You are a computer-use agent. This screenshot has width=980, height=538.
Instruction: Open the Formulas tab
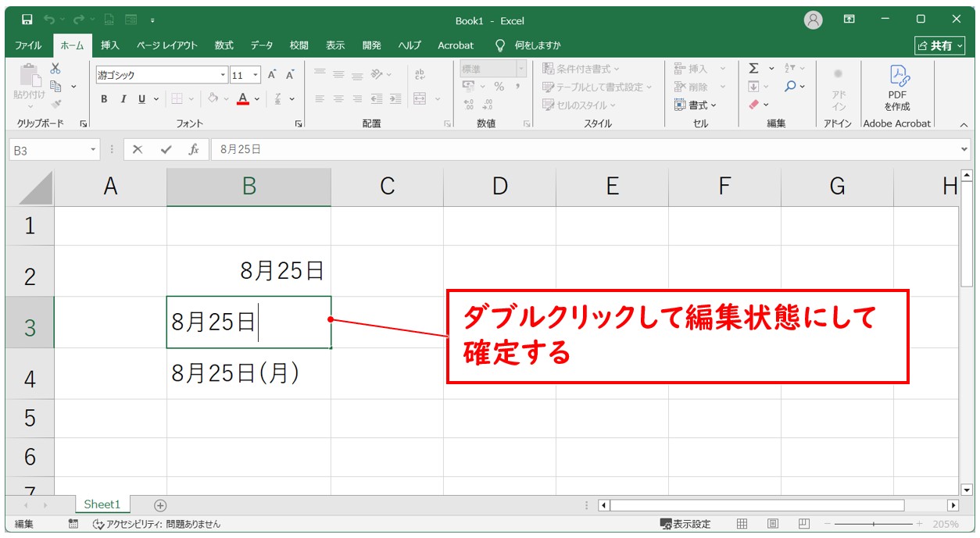click(x=224, y=45)
